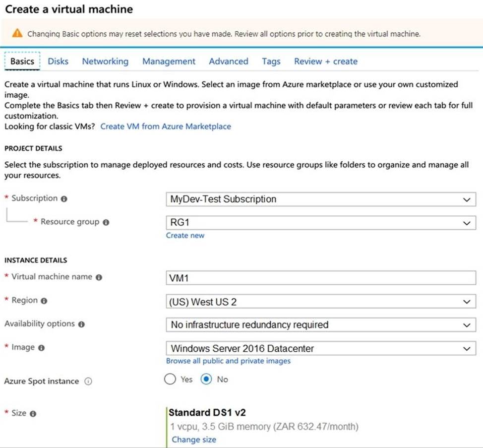Screen dimensions: 483x448
Task: Click the Virtual machine name info icon
Action: point(99,277)
